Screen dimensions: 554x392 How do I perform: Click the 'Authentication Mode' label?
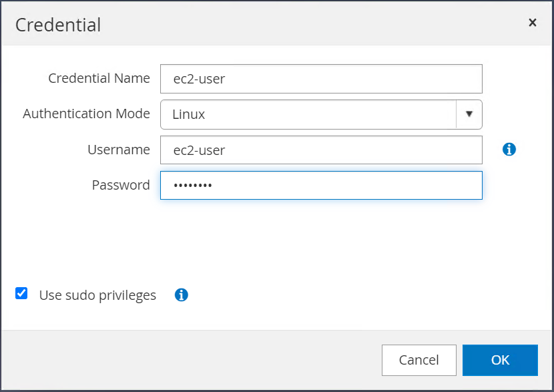(86, 114)
